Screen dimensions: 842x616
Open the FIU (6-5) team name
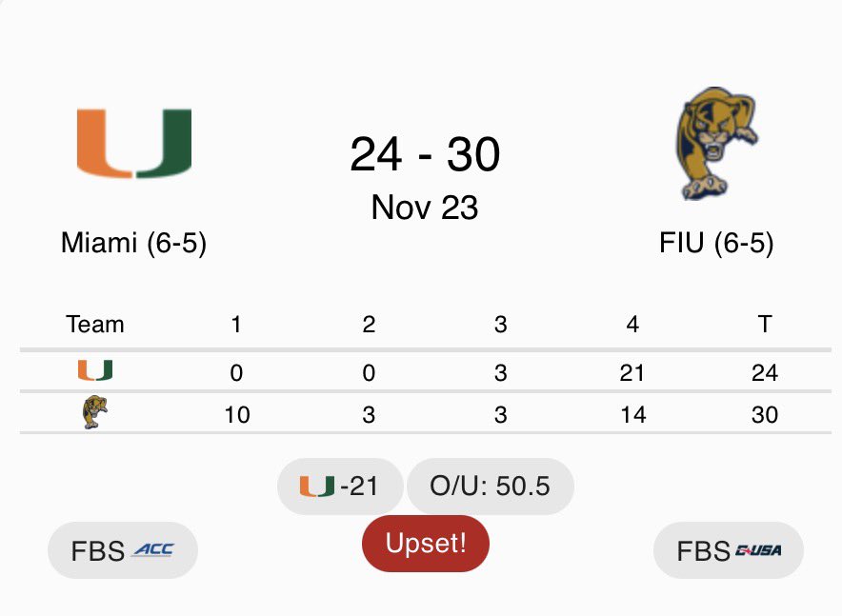click(x=716, y=243)
